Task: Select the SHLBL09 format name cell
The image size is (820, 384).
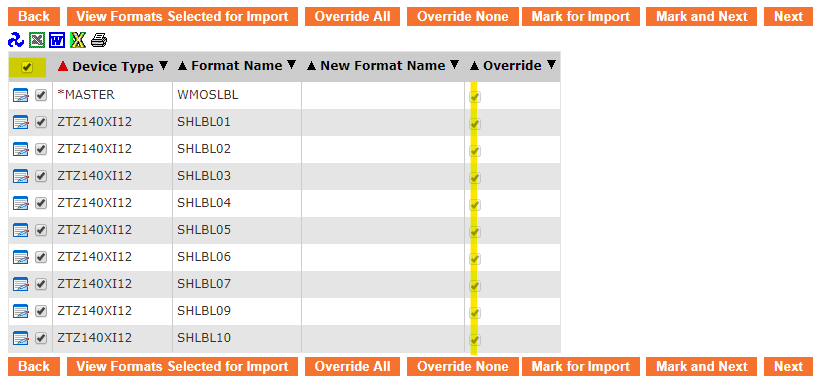Action: 237,311
